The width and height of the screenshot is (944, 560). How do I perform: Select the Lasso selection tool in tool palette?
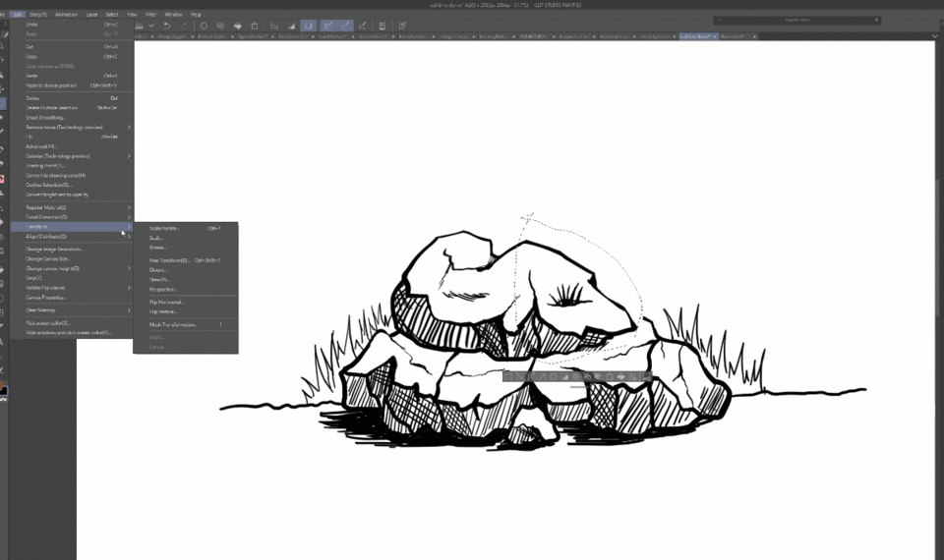pyautogui.click(x=2, y=103)
